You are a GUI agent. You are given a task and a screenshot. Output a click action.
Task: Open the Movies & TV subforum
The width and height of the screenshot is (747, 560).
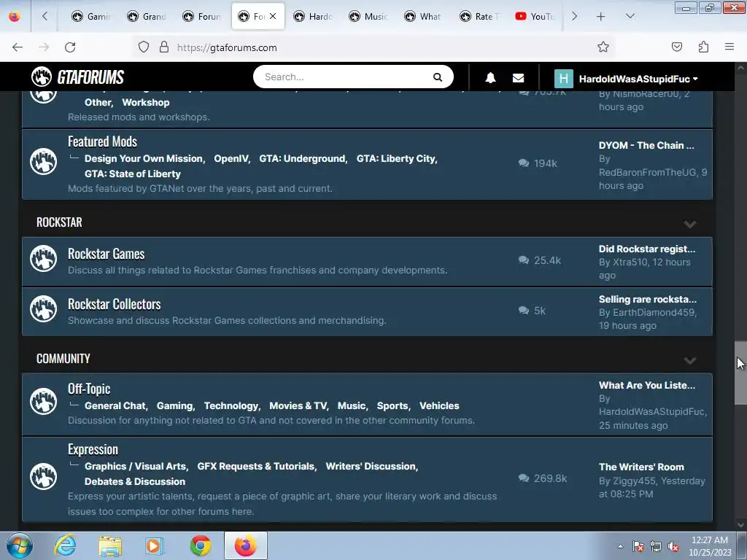click(x=298, y=405)
